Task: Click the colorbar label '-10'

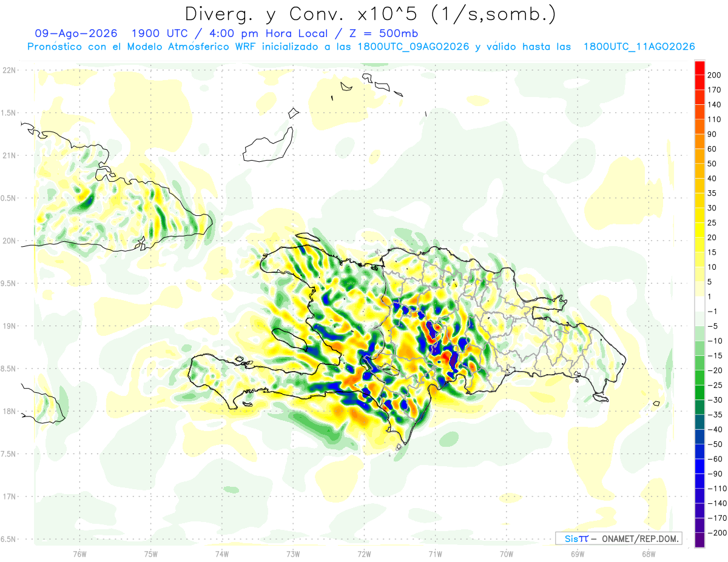Action: point(714,341)
